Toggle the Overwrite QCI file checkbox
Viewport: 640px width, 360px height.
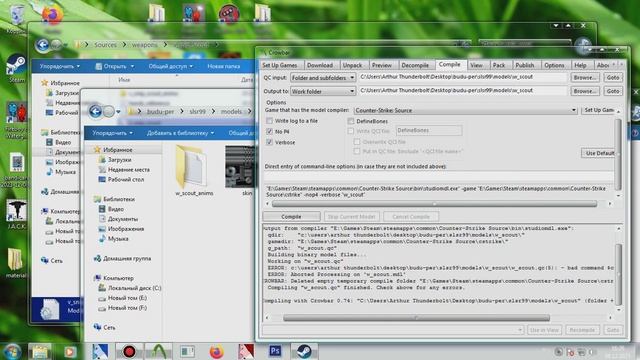pyautogui.click(x=357, y=142)
